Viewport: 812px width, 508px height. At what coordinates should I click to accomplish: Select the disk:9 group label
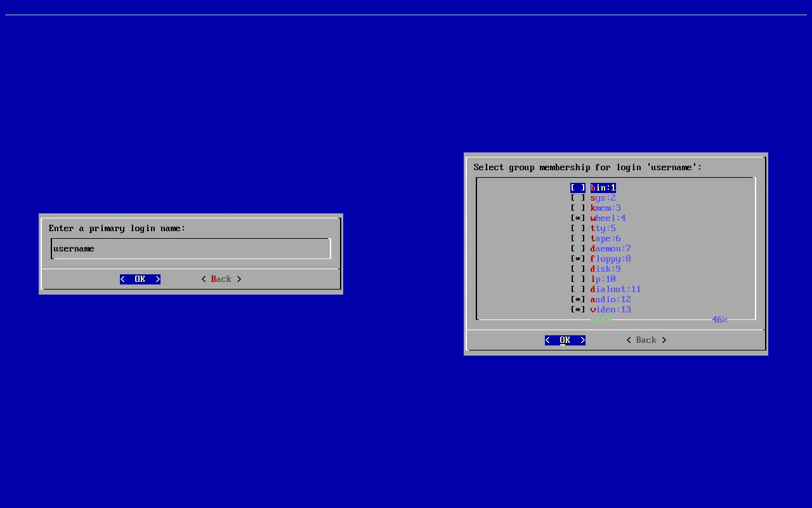[x=606, y=269]
